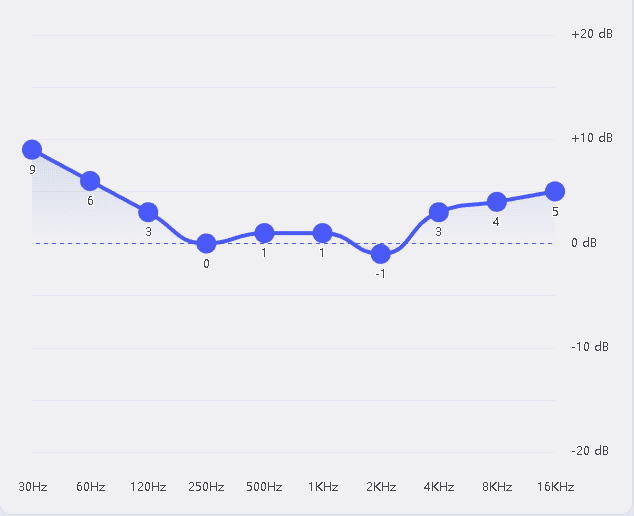Click the 16KHz frequency label

(555, 487)
